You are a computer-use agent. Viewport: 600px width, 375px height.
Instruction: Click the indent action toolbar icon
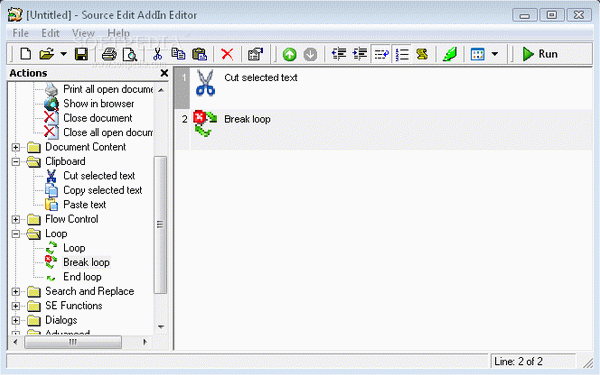coord(360,54)
